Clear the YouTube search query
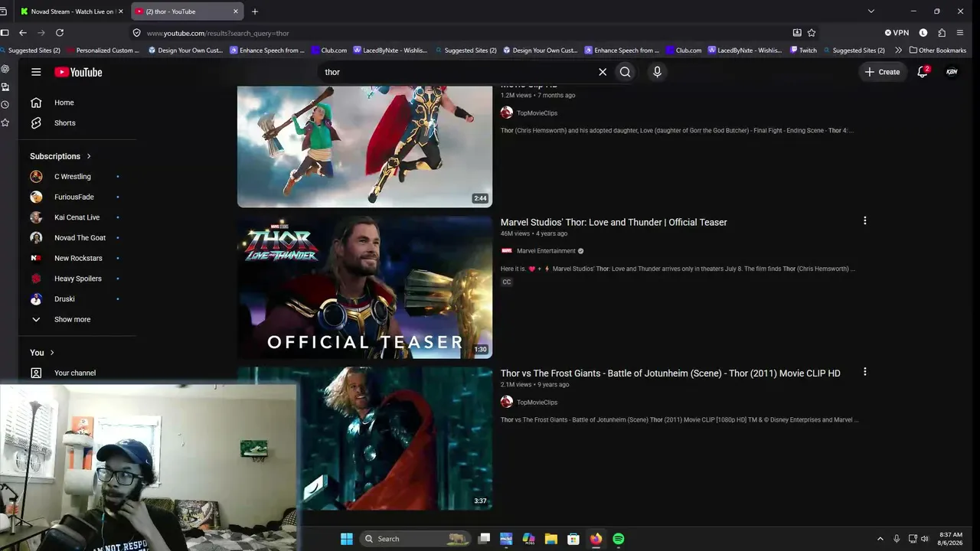The width and height of the screenshot is (980, 551). point(603,72)
